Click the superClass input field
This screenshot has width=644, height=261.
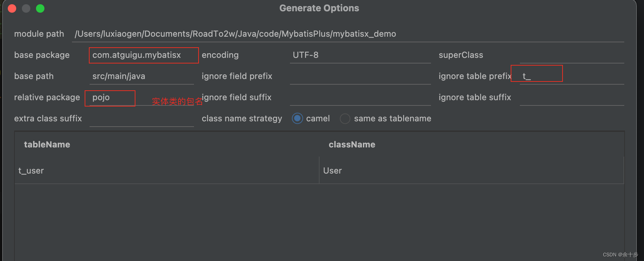pyautogui.click(x=571, y=55)
